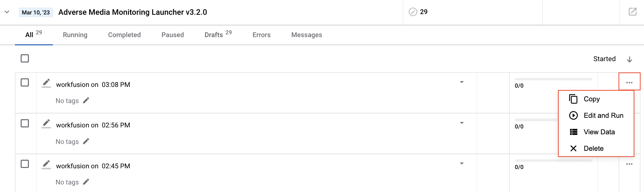Click edit pencil icon beside 02:56 PM run
Viewport: 644px width, 192px height.
tap(46, 124)
